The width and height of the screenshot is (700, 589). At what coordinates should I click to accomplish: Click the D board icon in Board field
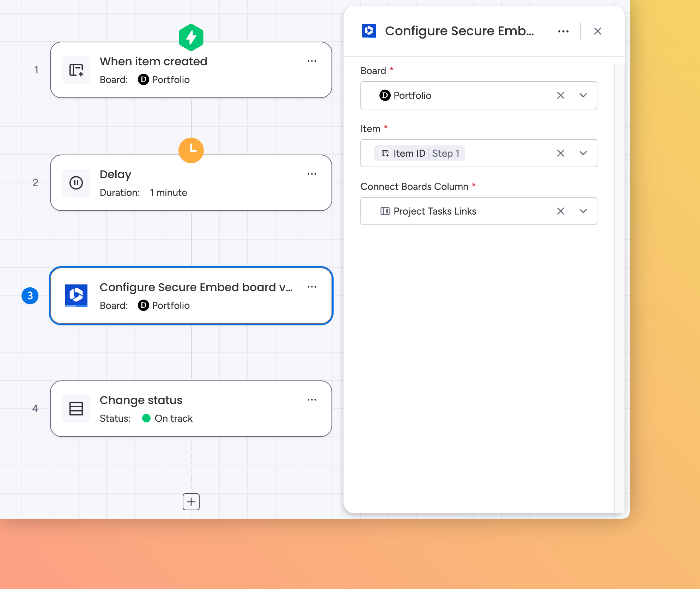tap(385, 95)
